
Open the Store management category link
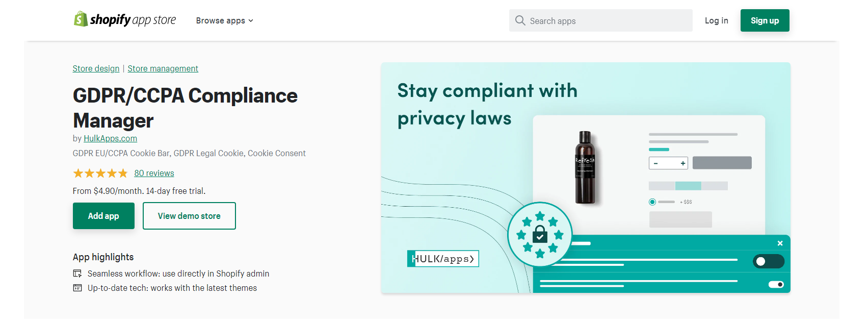pyautogui.click(x=163, y=68)
